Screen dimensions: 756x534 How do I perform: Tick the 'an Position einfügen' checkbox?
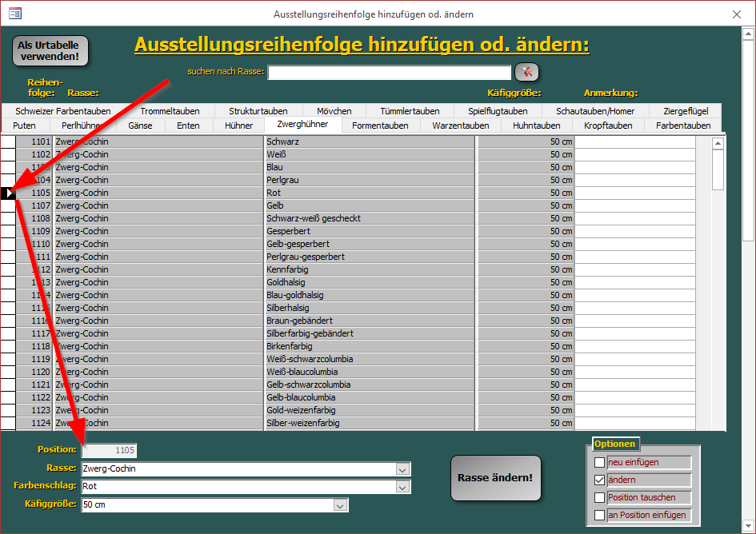[600, 516]
